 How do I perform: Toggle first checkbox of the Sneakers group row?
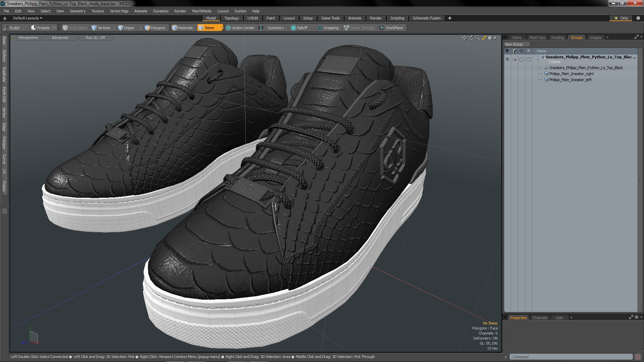point(521,60)
